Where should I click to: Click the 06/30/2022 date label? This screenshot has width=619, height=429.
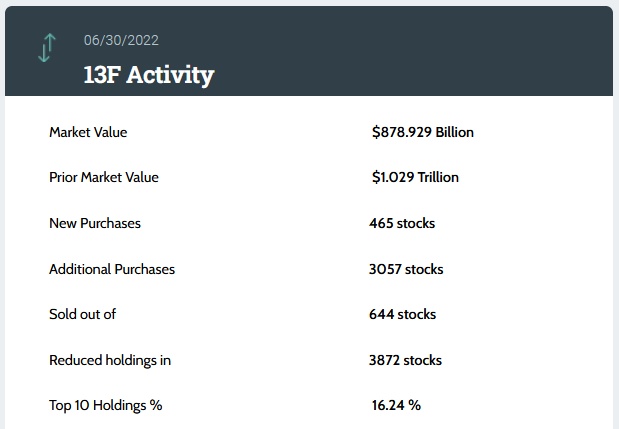tap(121, 40)
